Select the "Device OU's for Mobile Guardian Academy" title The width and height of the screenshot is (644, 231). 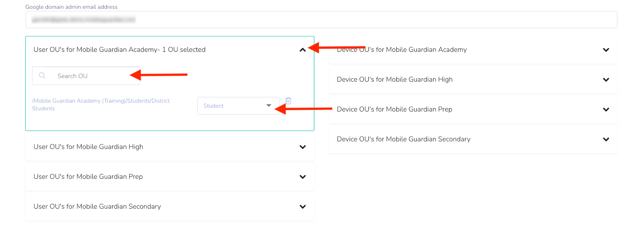pyautogui.click(x=402, y=50)
